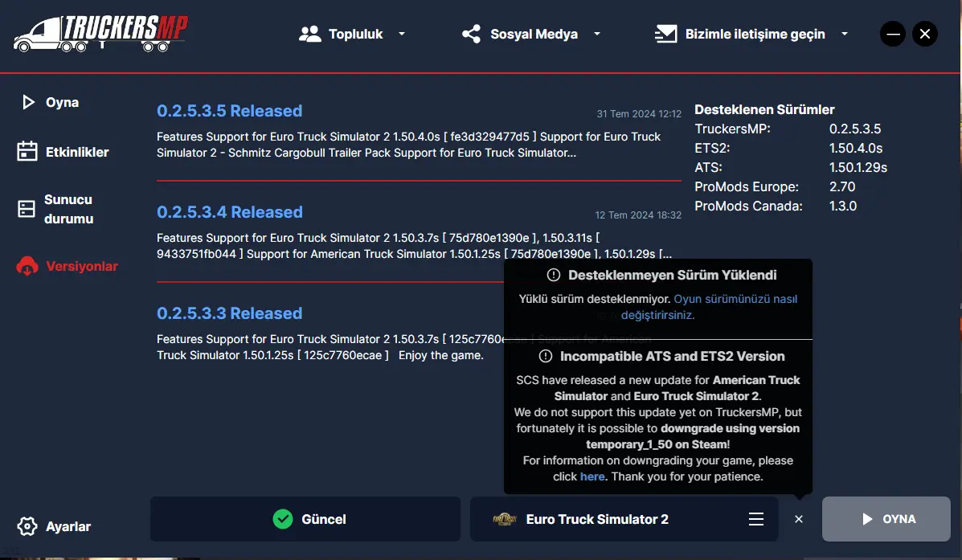Image resolution: width=962 pixels, height=560 pixels.
Task: Click the green Güncel checkmark icon
Action: [283, 519]
